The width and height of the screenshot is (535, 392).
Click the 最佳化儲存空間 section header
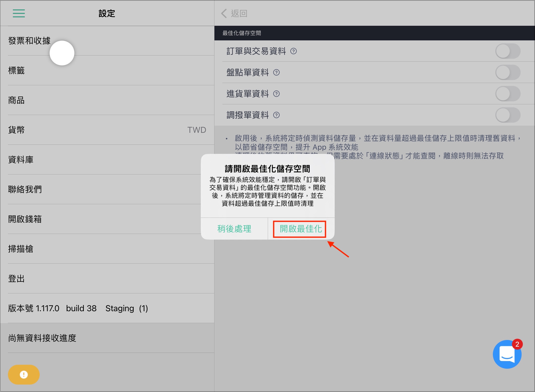[375, 33]
